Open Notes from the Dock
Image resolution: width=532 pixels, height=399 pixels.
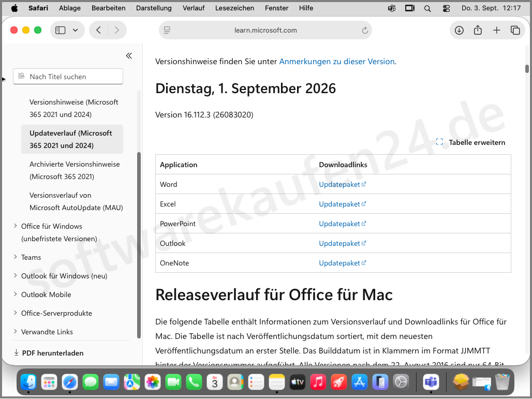point(277,382)
